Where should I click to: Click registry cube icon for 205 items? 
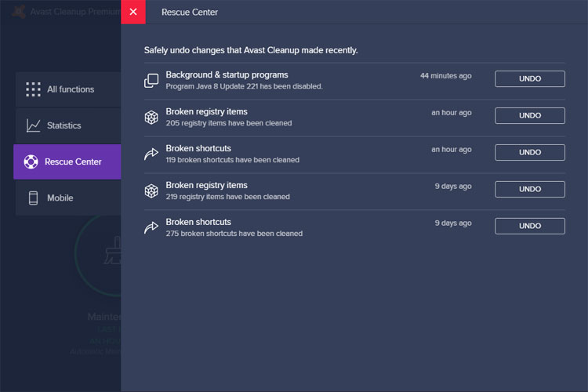(x=151, y=118)
